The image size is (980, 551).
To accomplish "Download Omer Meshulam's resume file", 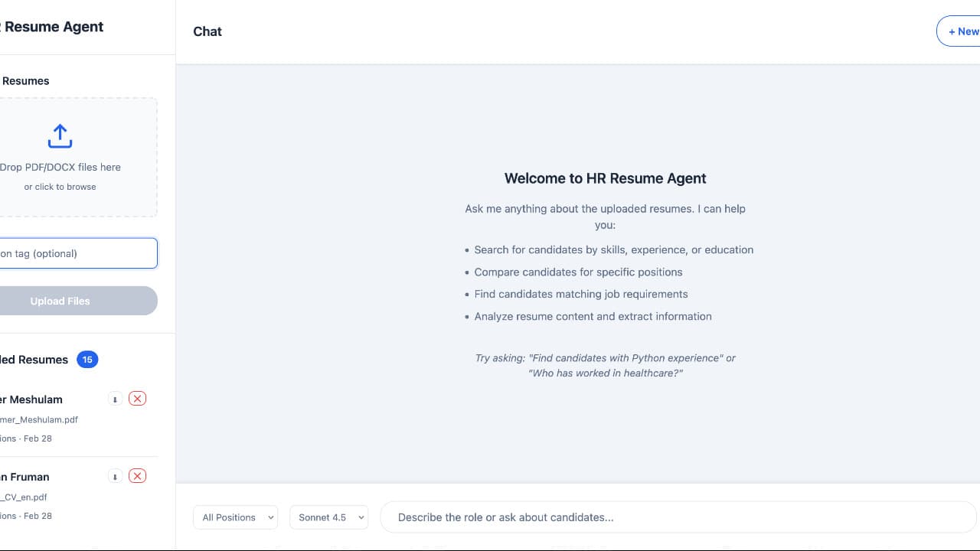I will 115,399.
